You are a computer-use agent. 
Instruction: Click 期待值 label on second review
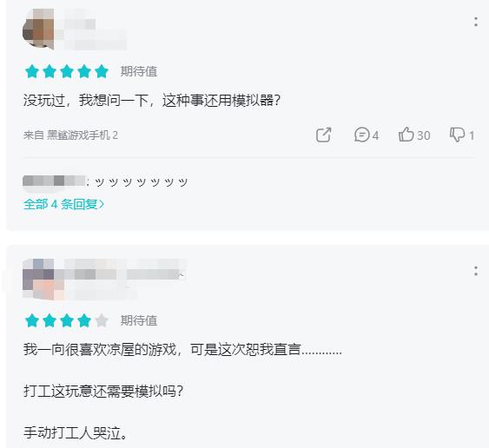tap(139, 320)
